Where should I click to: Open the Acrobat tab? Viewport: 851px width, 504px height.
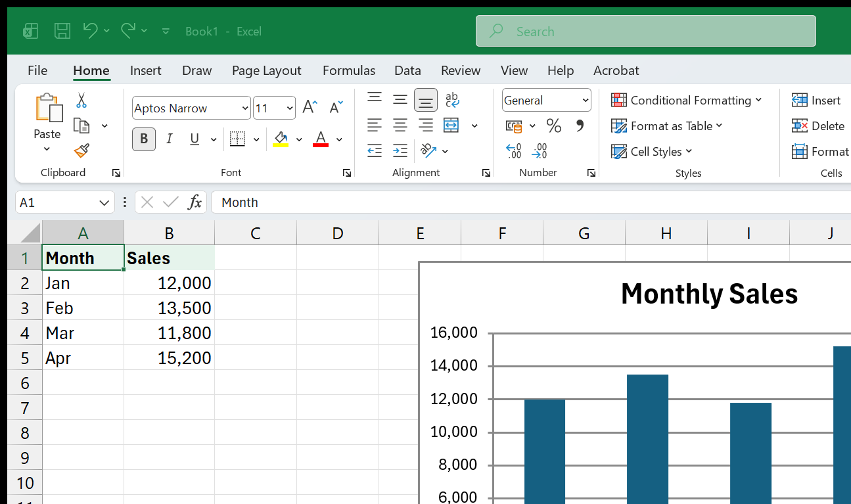[x=616, y=70]
